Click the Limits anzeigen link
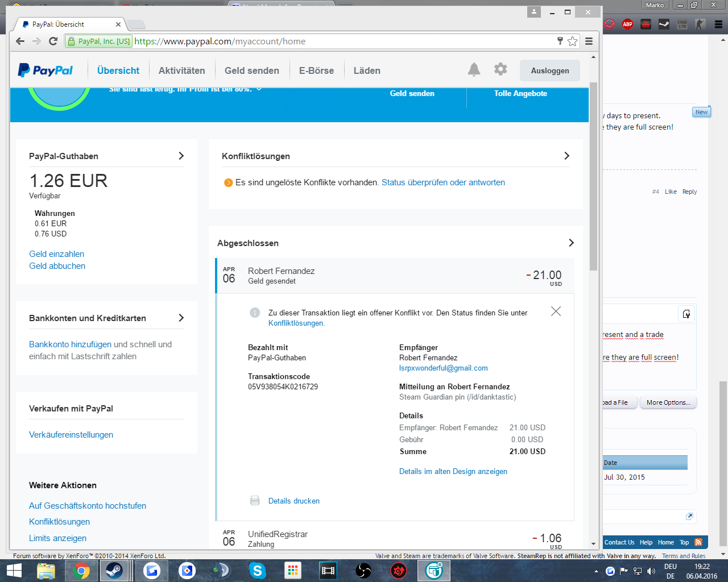 click(x=57, y=538)
